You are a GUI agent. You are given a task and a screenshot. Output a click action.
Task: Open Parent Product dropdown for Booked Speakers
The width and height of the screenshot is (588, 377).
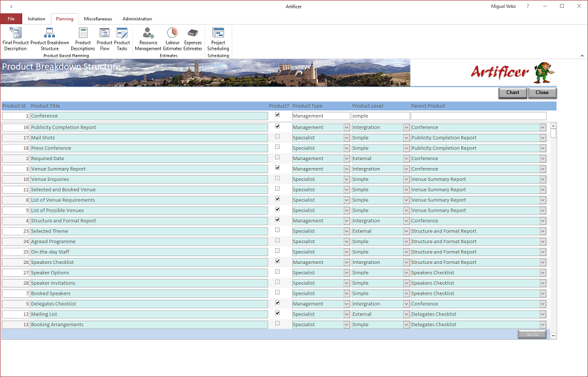pos(543,294)
